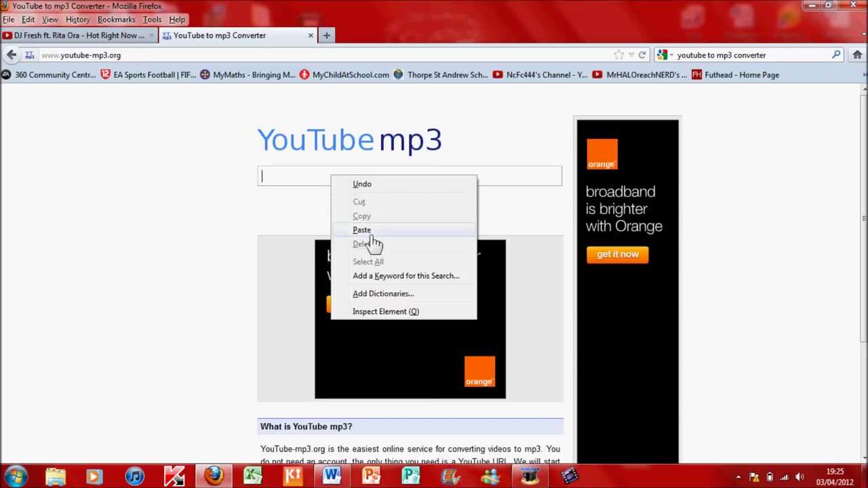Viewport: 868px width, 488px height.
Task: Open EA Sports Football bookmark
Action: (148, 75)
